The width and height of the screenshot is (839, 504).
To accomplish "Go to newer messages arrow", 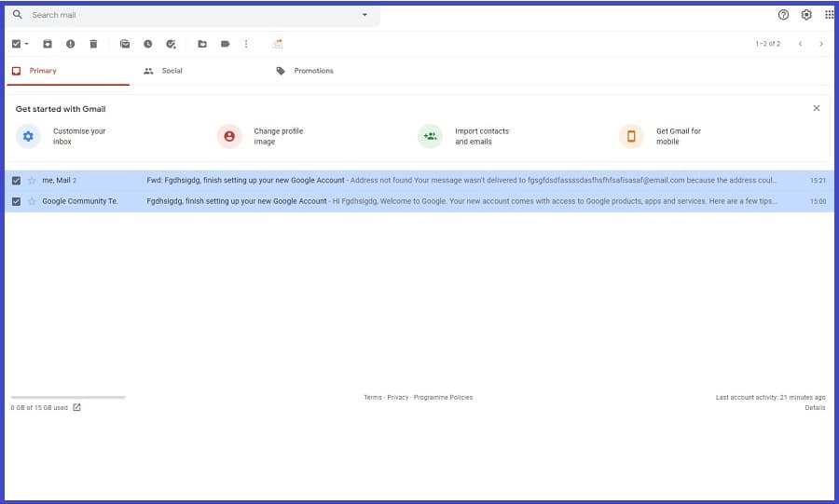I will click(x=800, y=44).
